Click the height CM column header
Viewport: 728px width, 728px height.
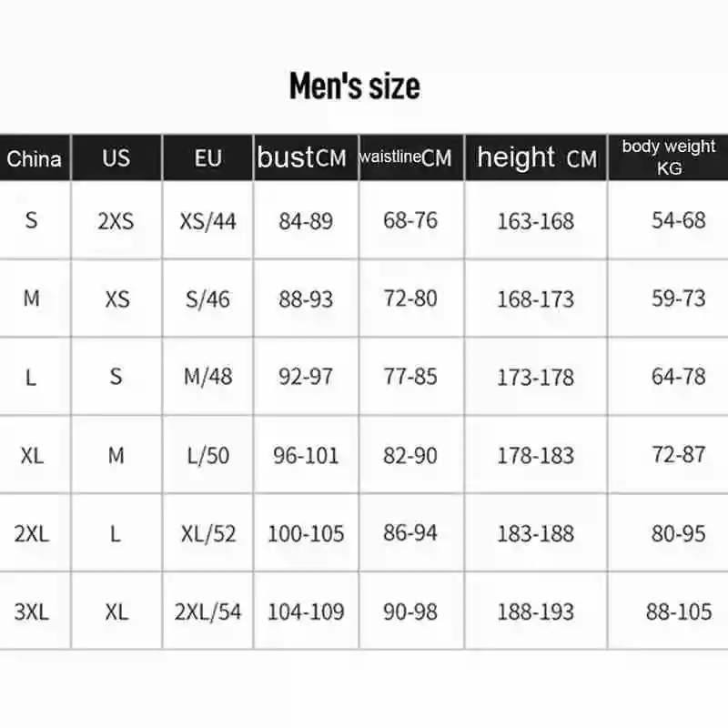(x=536, y=157)
